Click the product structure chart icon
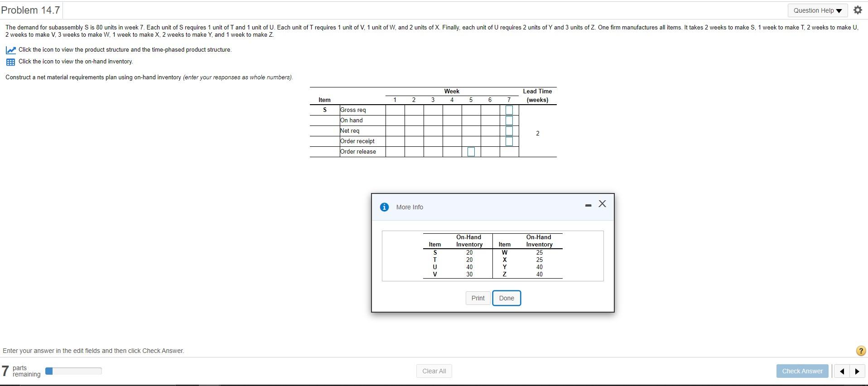The image size is (868, 386). pyautogui.click(x=11, y=50)
